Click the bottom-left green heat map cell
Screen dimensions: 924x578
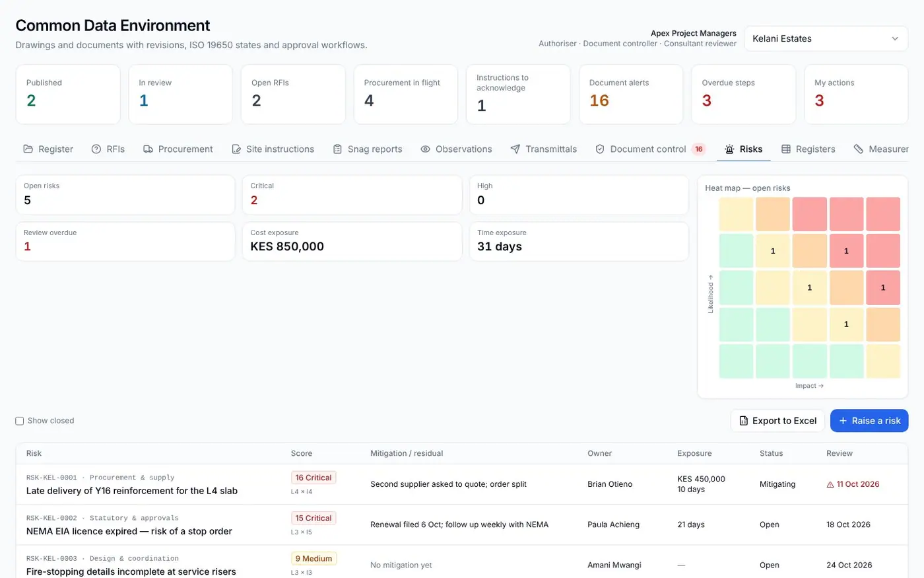pos(736,361)
